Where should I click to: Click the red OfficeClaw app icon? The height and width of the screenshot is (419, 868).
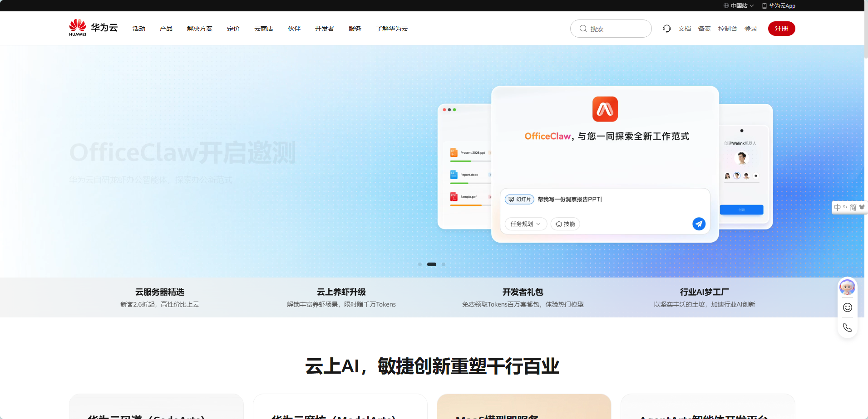[605, 109]
